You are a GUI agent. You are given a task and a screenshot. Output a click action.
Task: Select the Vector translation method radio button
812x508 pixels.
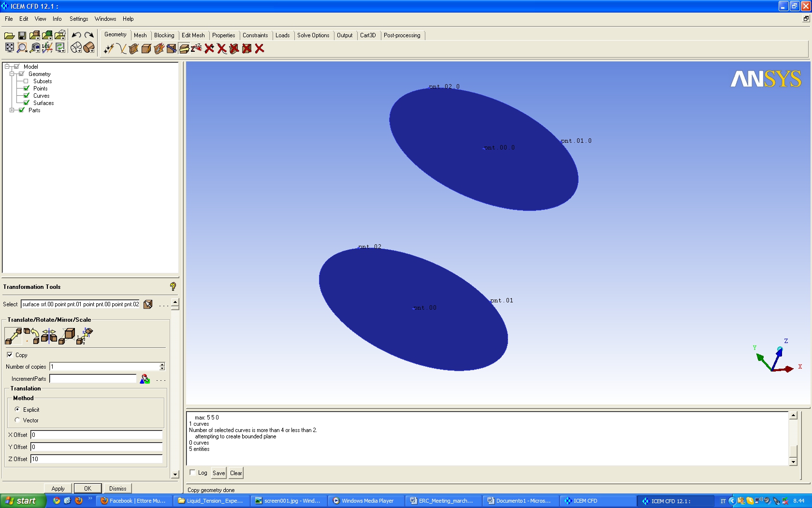(17, 420)
